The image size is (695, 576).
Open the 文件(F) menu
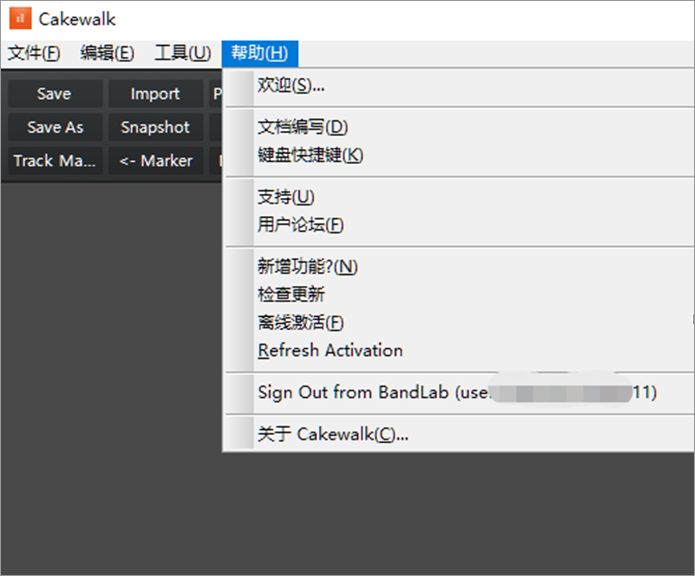pyautogui.click(x=34, y=53)
